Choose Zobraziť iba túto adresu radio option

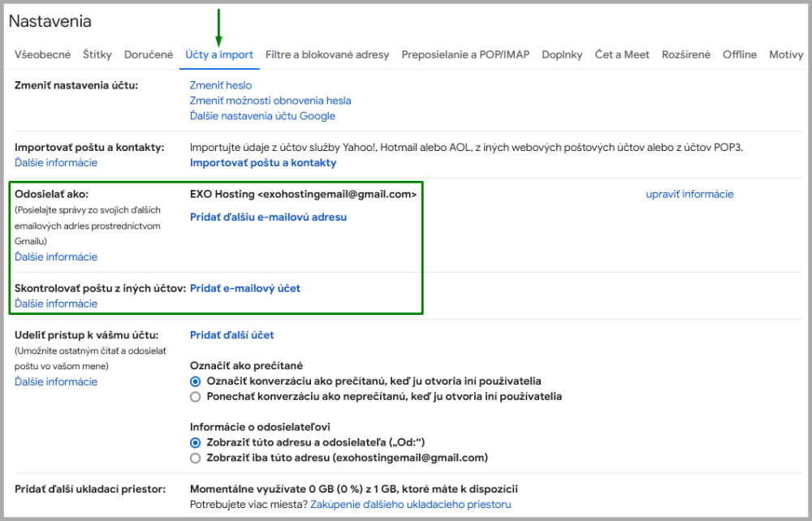tap(195, 458)
